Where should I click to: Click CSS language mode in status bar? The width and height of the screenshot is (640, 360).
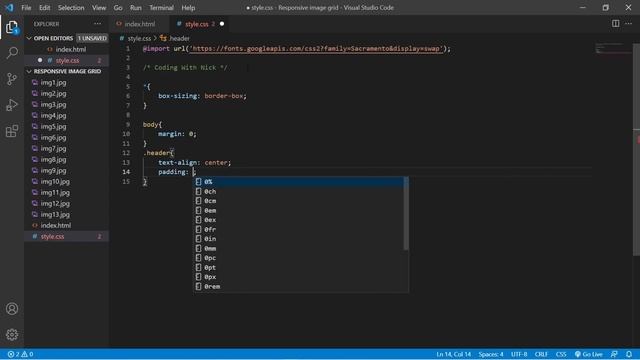(561, 354)
